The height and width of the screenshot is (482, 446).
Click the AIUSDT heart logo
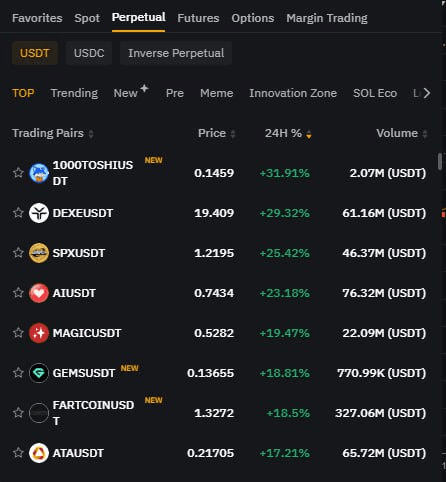coord(39,293)
